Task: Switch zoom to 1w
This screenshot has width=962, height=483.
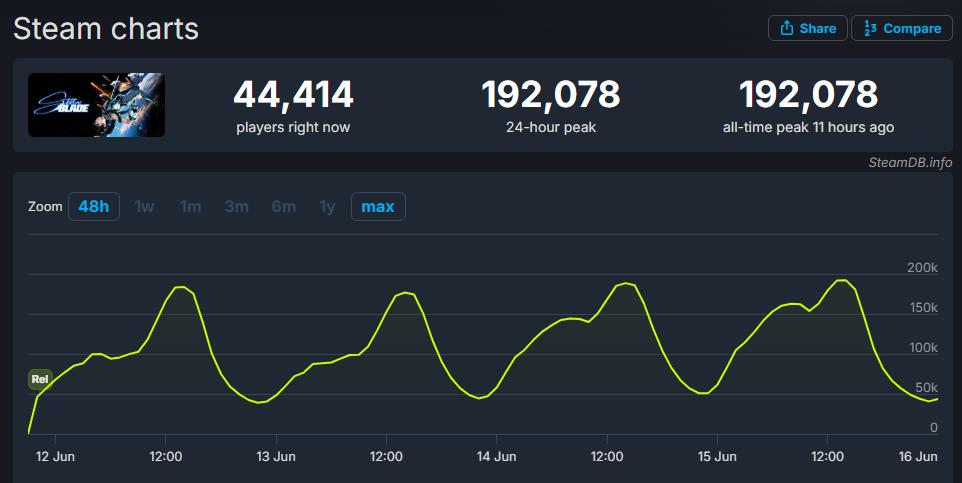Action: tap(144, 207)
